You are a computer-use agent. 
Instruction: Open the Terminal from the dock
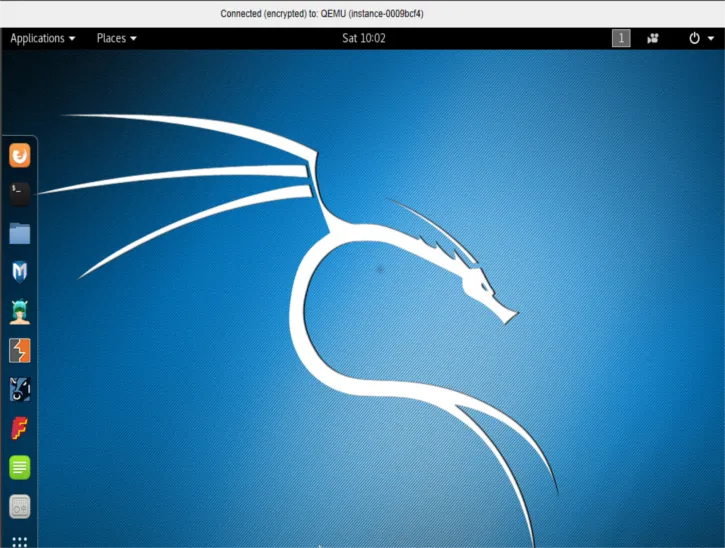(19, 194)
